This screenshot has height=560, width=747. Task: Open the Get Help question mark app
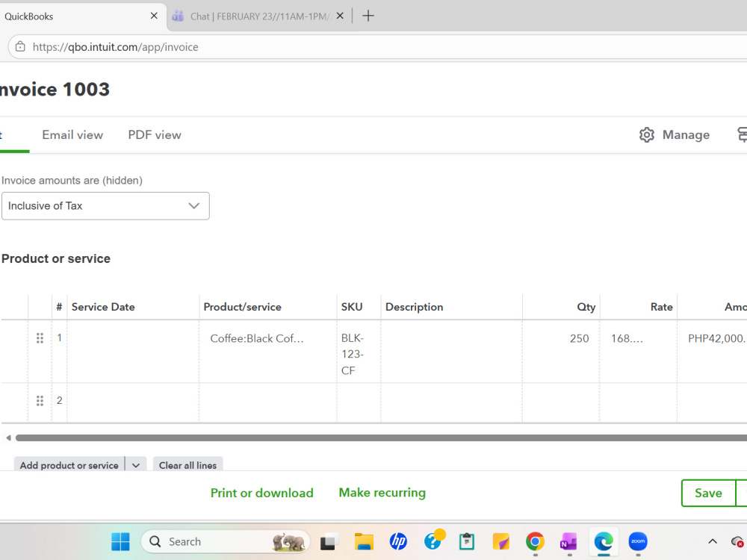pos(433,541)
